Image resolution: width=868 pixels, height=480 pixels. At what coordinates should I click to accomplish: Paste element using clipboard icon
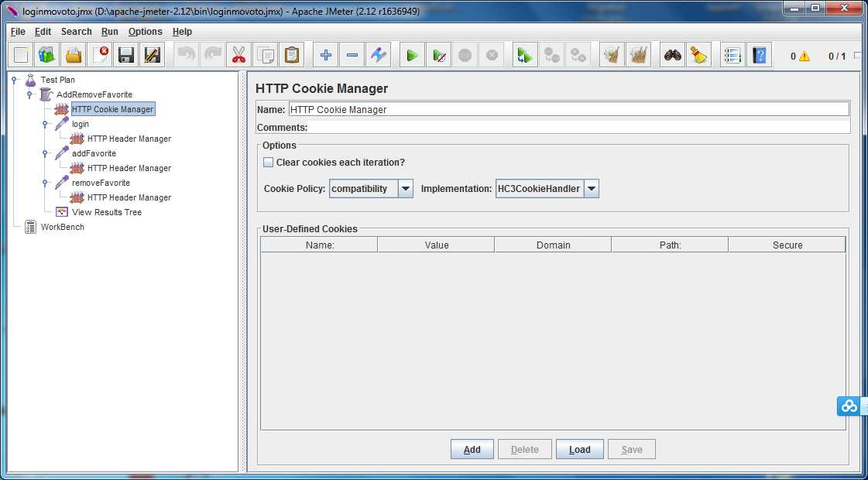point(292,55)
